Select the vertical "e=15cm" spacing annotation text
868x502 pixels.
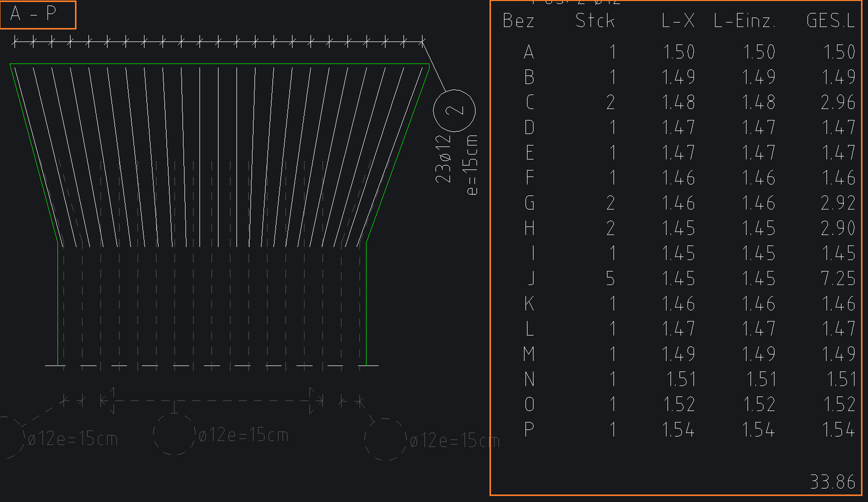tap(471, 164)
